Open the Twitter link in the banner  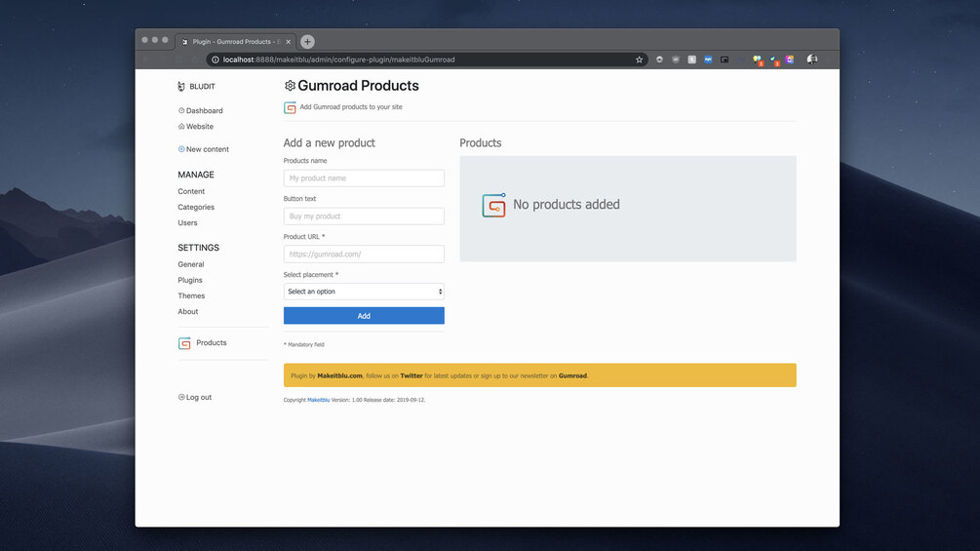[412, 375]
